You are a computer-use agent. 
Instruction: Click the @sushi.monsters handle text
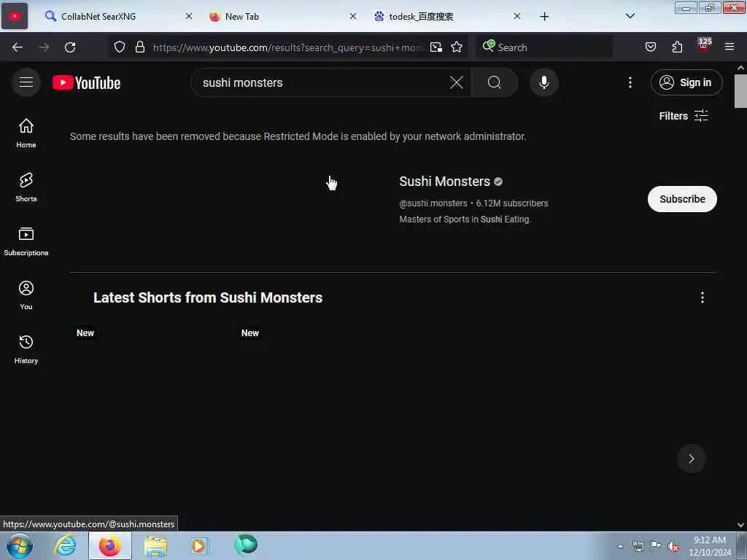pyautogui.click(x=433, y=203)
